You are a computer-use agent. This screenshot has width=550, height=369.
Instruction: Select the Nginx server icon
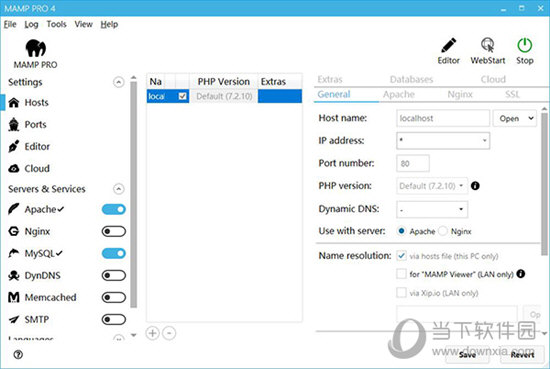14,232
